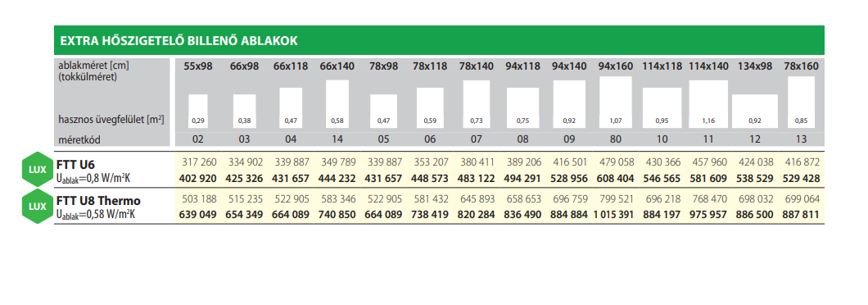Image resolution: width=868 pixels, height=305 pixels.
Task: Select the 55x98 window size illustration
Action: click(197, 111)
